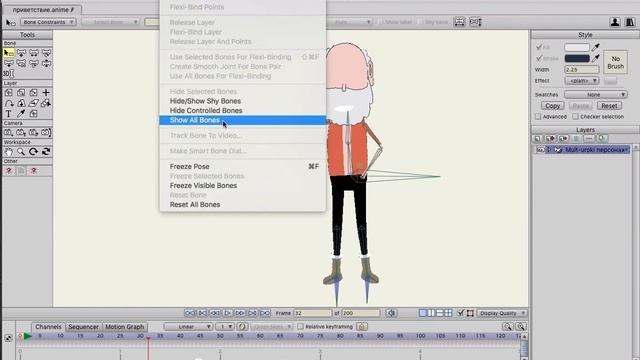This screenshot has width=640, height=360.
Task: Select the Track Camera tool
Action: pos(9,133)
